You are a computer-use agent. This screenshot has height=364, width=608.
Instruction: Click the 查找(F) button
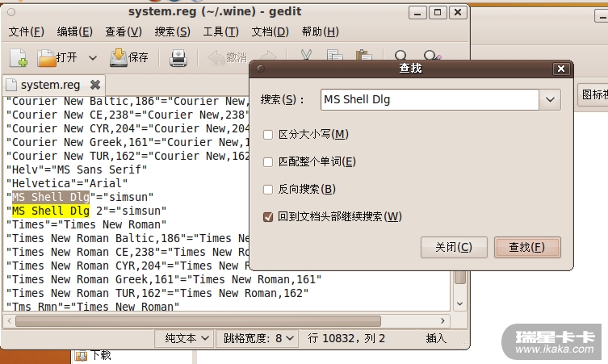click(527, 247)
